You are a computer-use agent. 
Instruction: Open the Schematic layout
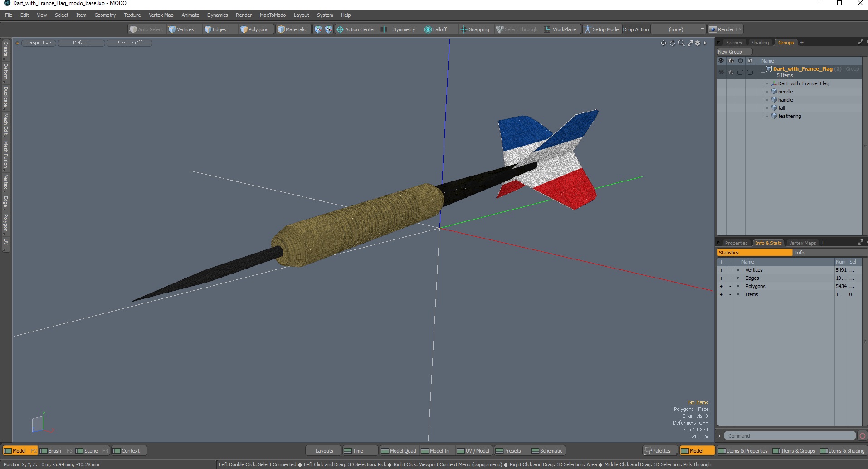pyautogui.click(x=547, y=451)
